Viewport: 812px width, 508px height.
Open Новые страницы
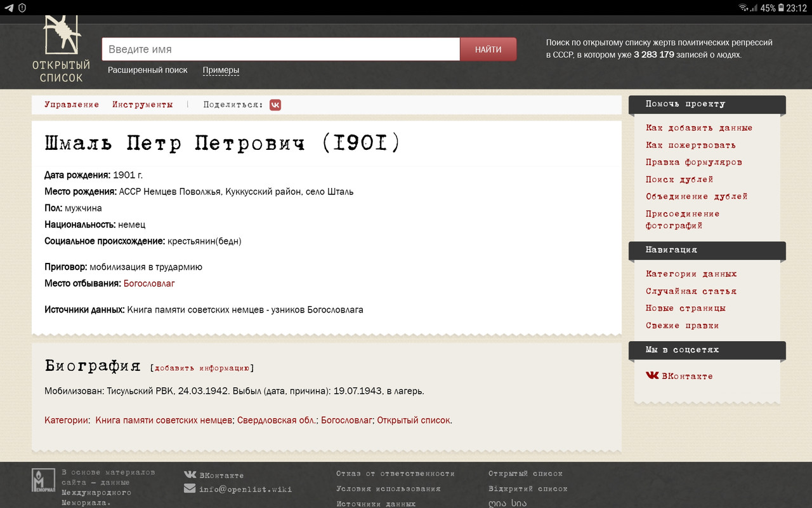[686, 309]
